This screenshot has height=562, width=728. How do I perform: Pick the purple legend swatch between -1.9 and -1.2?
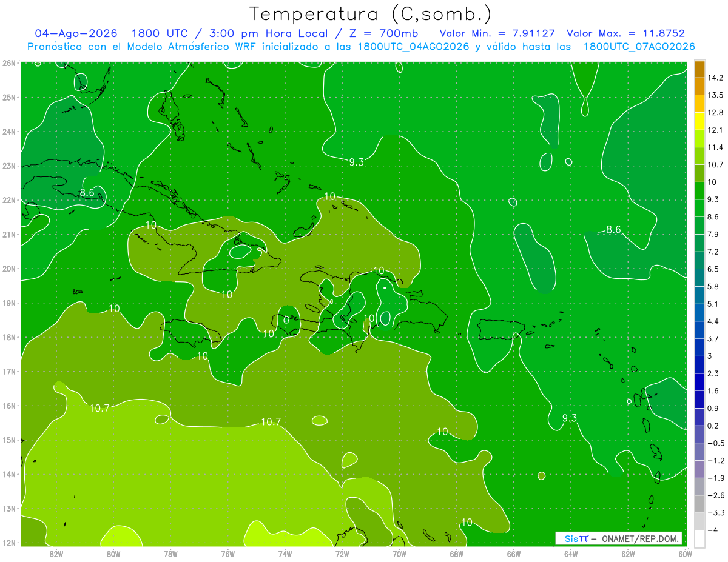tap(699, 469)
